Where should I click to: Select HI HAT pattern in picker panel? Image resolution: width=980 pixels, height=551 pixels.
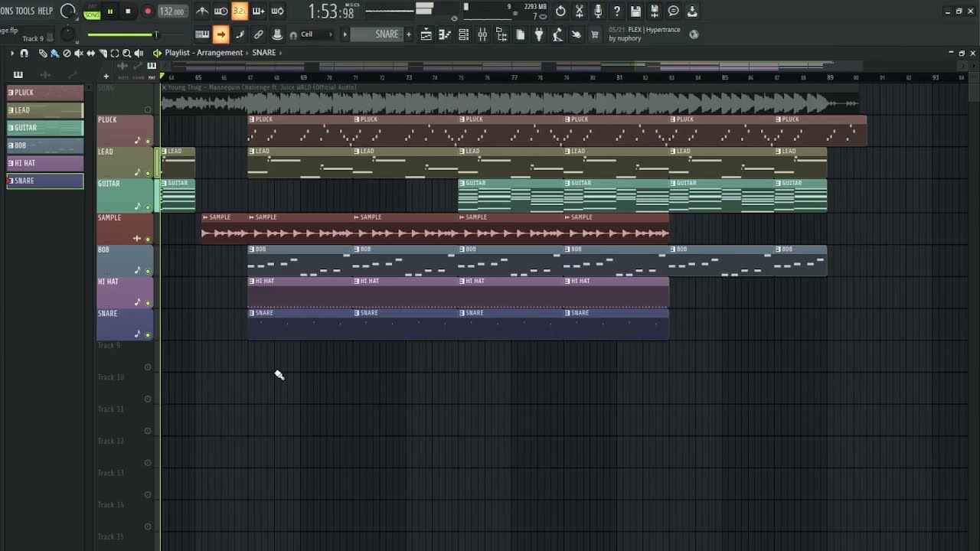45,163
